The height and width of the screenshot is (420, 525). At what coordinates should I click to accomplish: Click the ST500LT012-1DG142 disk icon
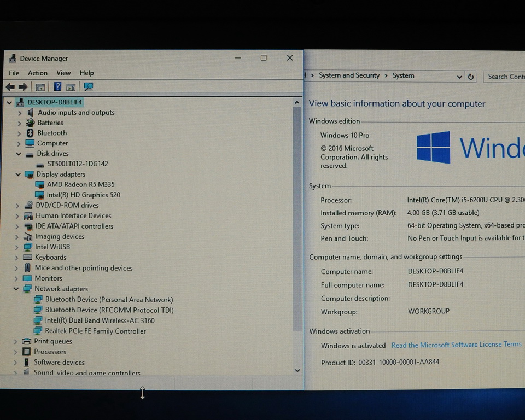[x=40, y=165]
